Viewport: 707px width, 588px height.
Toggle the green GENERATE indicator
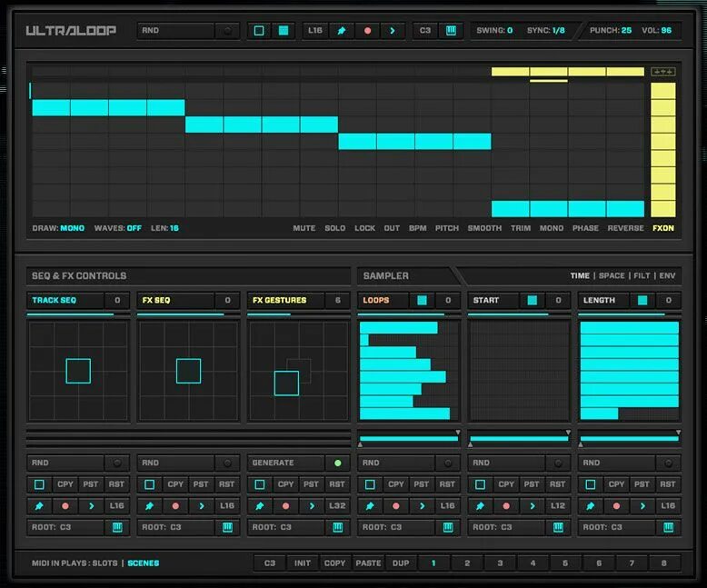pos(338,463)
